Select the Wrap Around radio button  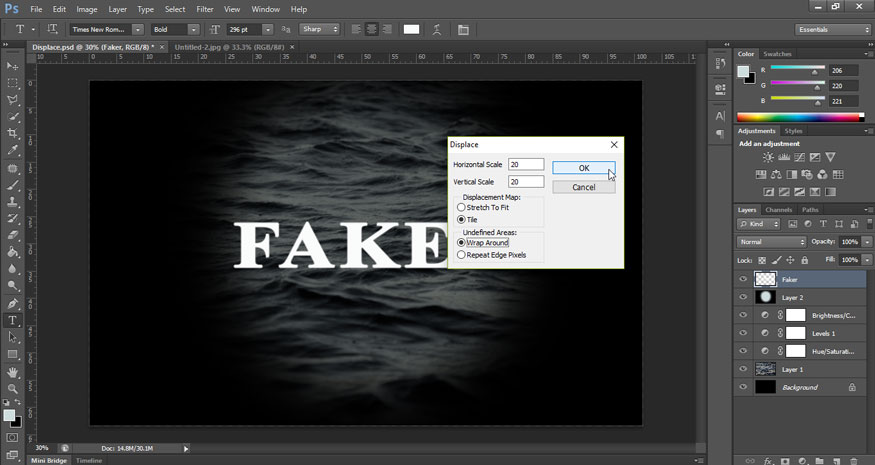coord(461,242)
